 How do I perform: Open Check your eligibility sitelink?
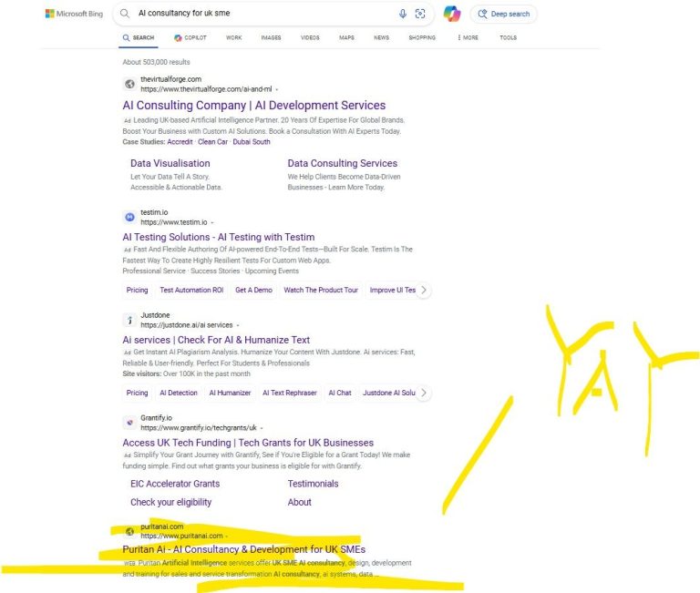pos(171,502)
